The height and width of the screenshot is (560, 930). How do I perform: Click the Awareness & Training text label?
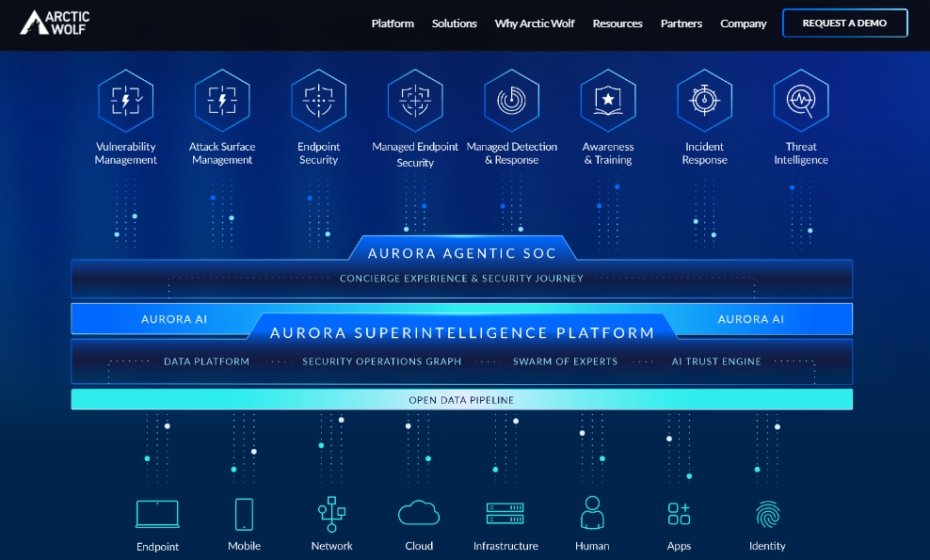608,153
